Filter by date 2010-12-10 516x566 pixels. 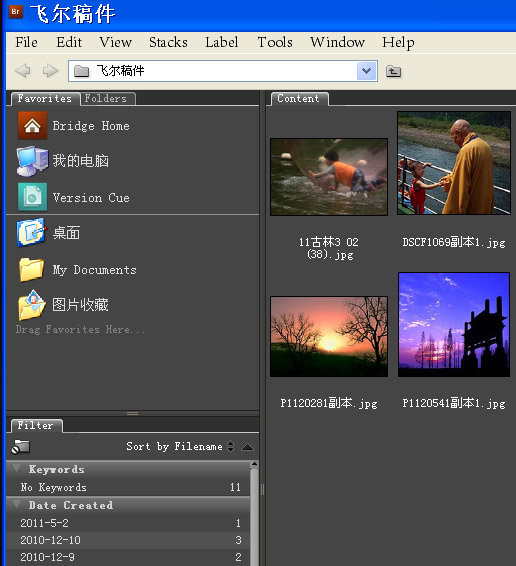click(x=128, y=540)
